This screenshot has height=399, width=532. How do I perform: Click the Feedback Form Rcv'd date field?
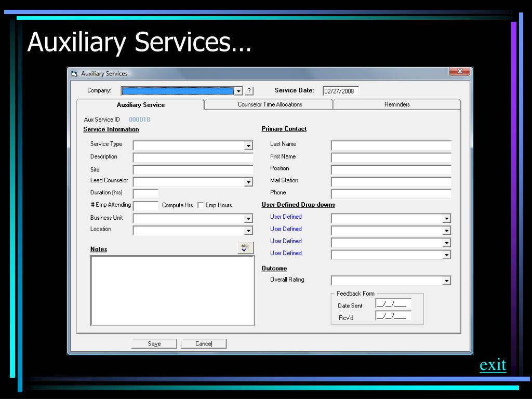(x=393, y=316)
